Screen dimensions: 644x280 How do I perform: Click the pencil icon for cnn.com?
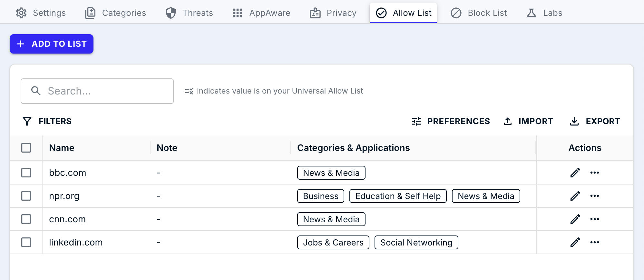(x=575, y=219)
